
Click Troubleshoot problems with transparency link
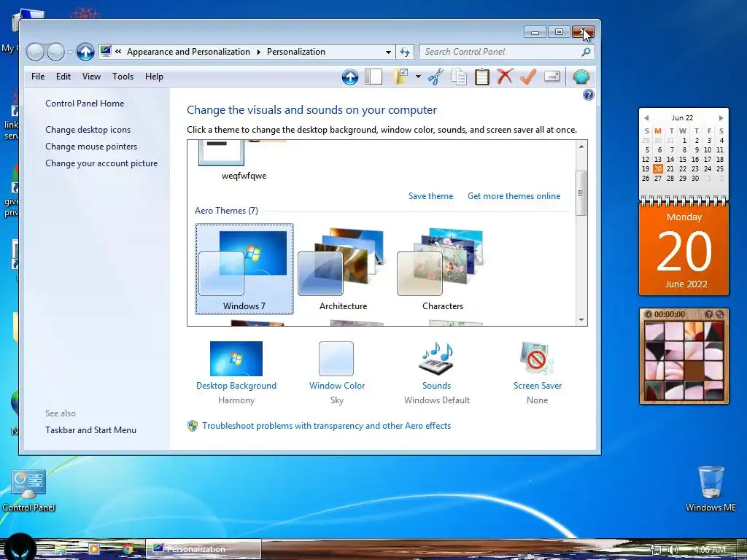326,426
